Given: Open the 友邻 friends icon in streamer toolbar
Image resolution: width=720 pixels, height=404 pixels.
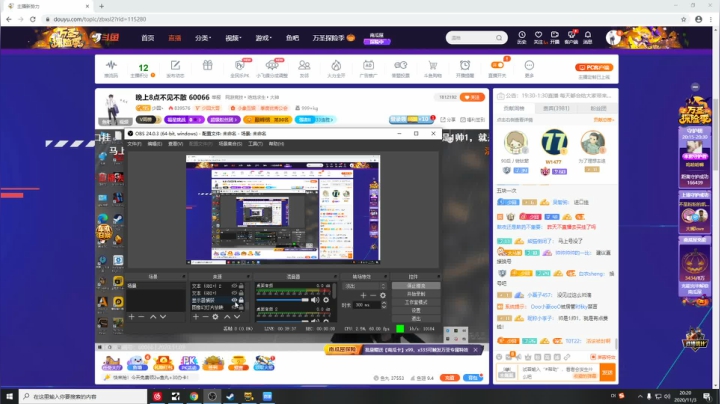Looking at the screenshot, I should click(304, 65).
